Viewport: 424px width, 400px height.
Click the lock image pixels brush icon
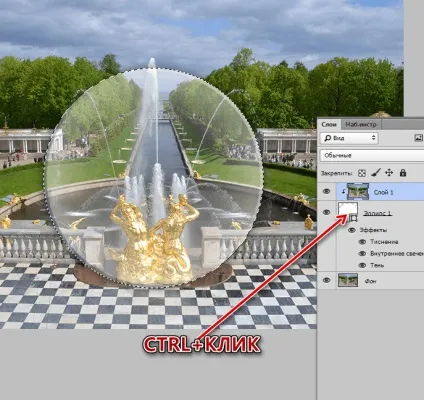coord(376,173)
